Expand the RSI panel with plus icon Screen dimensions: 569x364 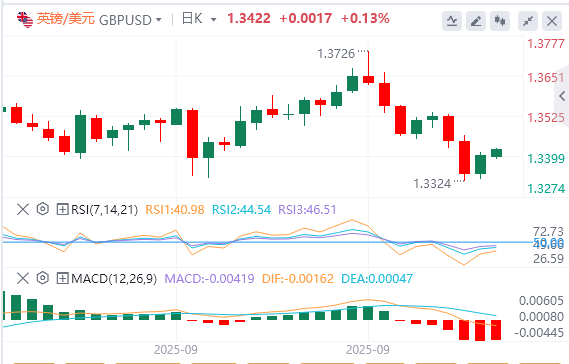point(62,209)
